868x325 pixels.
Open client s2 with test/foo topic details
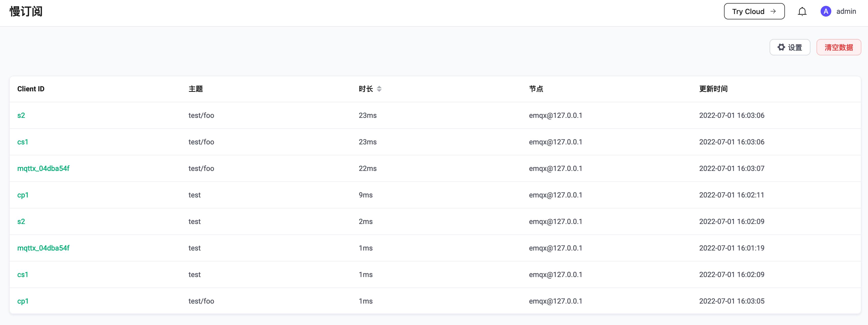(x=21, y=115)
